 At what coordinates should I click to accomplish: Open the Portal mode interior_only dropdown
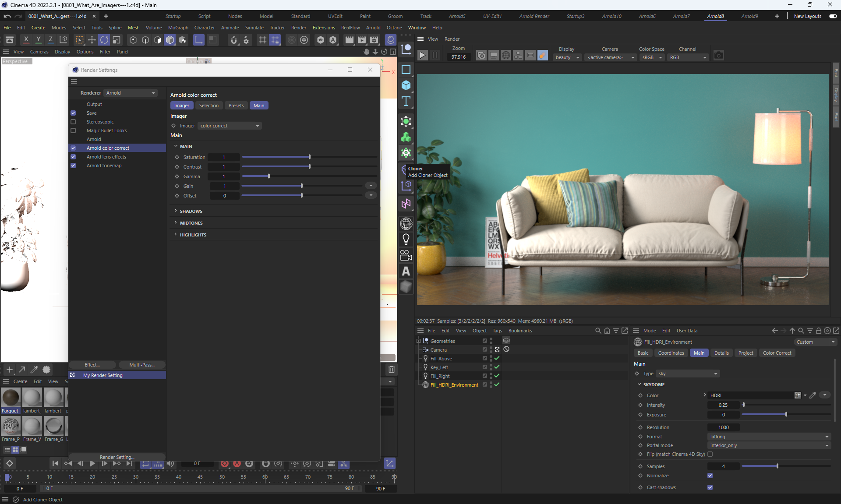click(769, 445)
